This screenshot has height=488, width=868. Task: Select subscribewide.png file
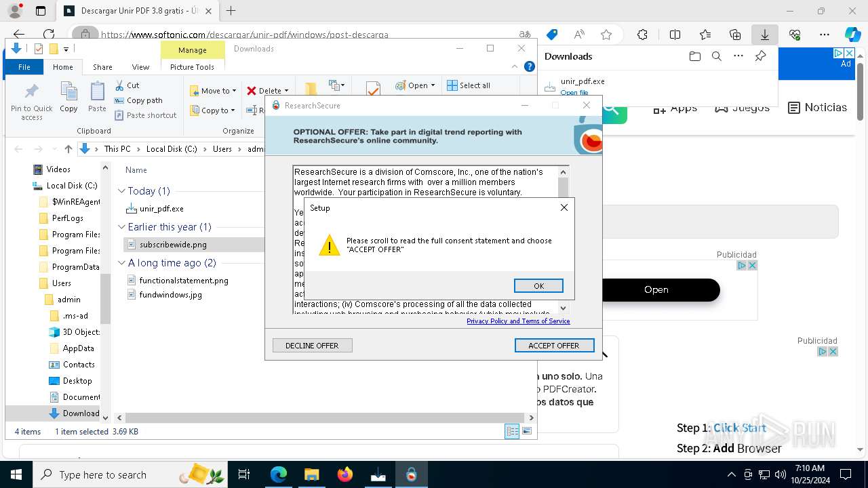coord(173,245)
